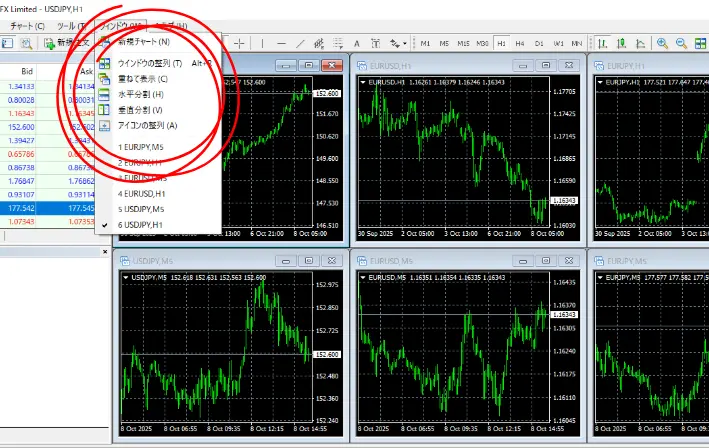Click the tile windows grid icon
This screenshot has height=448, width=709.
(x=701, y=43)
